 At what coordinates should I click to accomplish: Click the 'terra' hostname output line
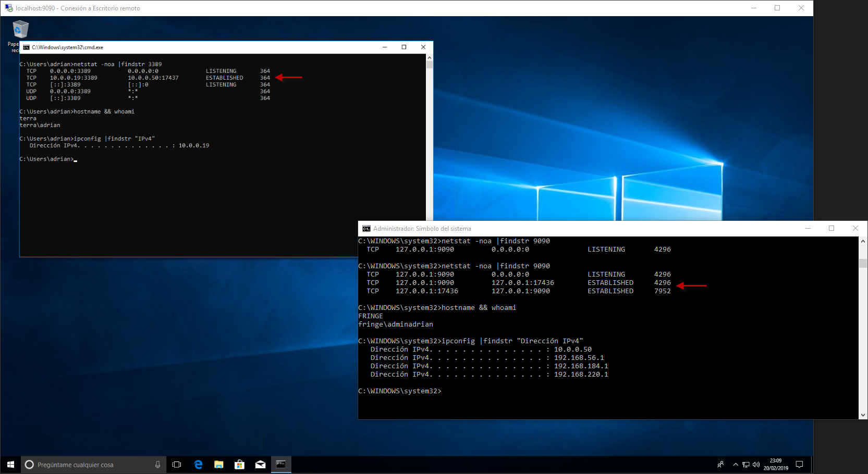tap(28, 119)
